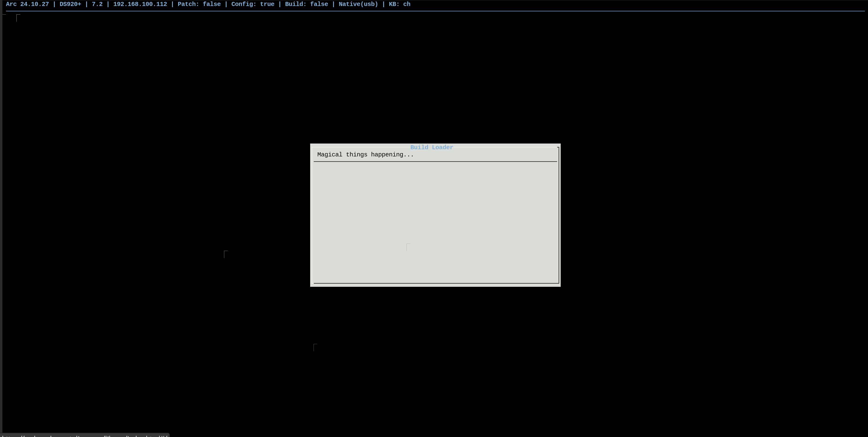Click the 'Build: false' status indicator
The image size is (868, 437).
(x=306, y=4)
